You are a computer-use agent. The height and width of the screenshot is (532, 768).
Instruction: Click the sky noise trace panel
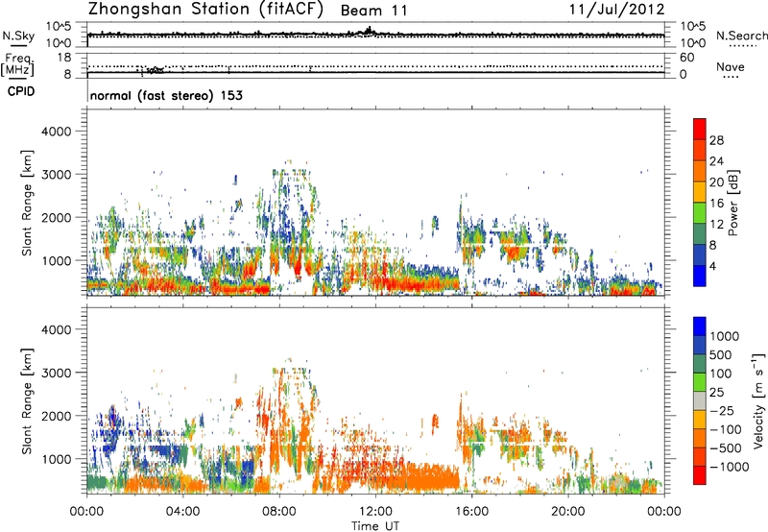pyautogui.click(x=375, y=35)
